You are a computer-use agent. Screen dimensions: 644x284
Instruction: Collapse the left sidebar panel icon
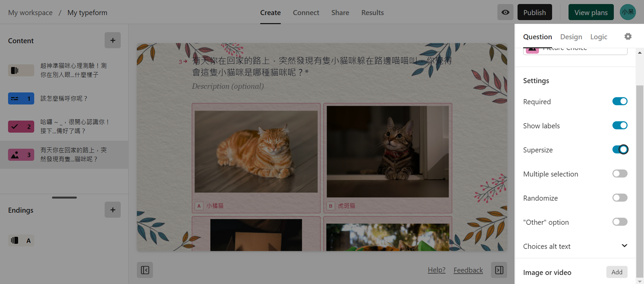pyautogui.click(x=145, y=270)
